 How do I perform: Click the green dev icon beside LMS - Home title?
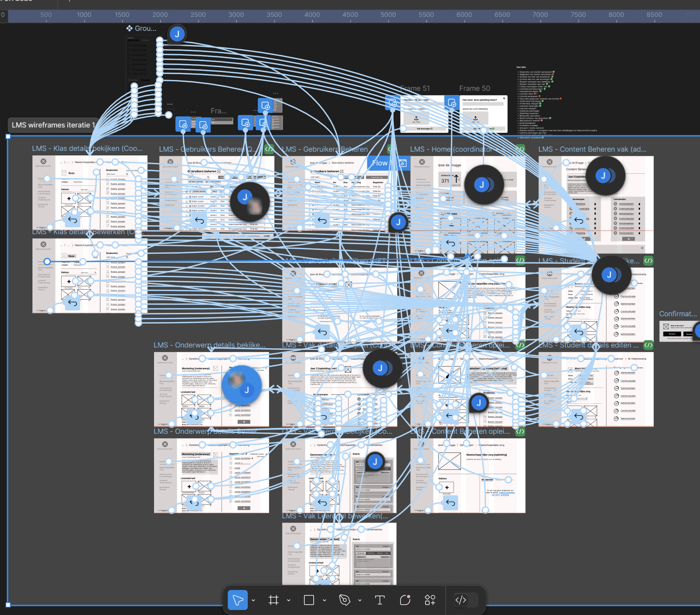point(520,149)
